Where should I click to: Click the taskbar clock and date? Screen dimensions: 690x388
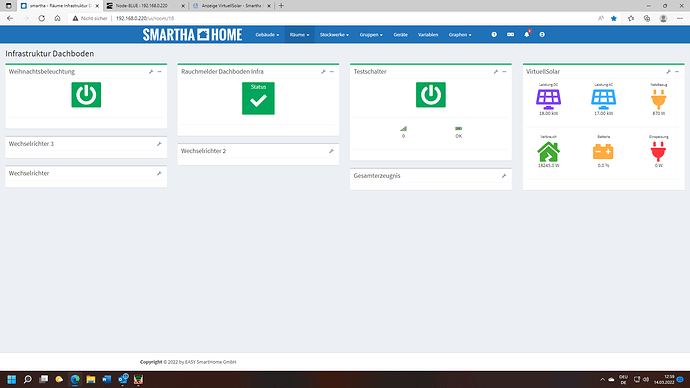click(x=664, y=380)
